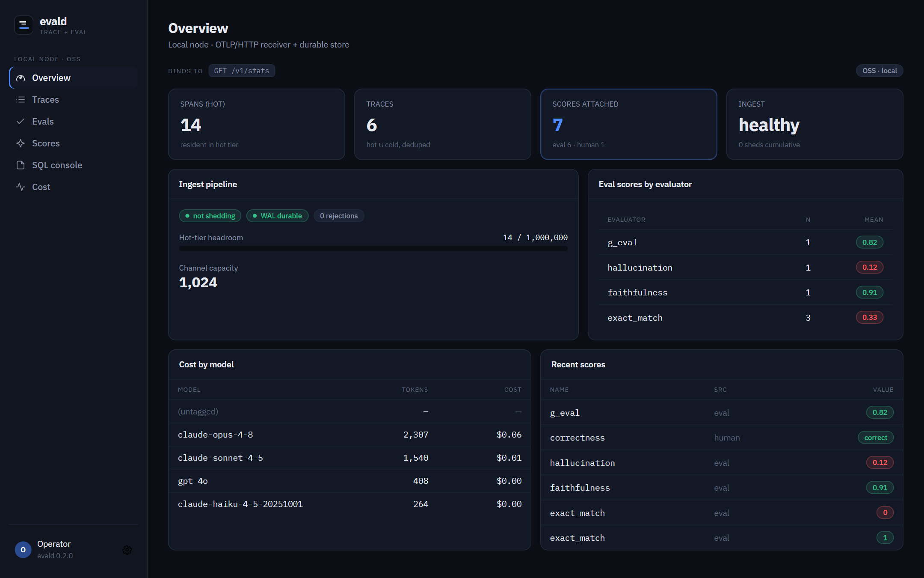Viewport: 924px width, 578px height.
Task: Click the g_eval evaluator row
Action: tap(746, 242)
